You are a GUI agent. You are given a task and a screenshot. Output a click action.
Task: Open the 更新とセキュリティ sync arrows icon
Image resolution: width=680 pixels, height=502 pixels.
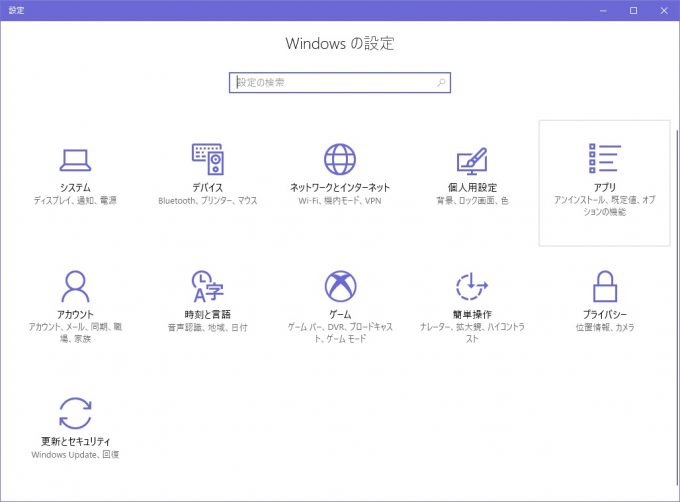pyautogui.click(x=75, y=413)
